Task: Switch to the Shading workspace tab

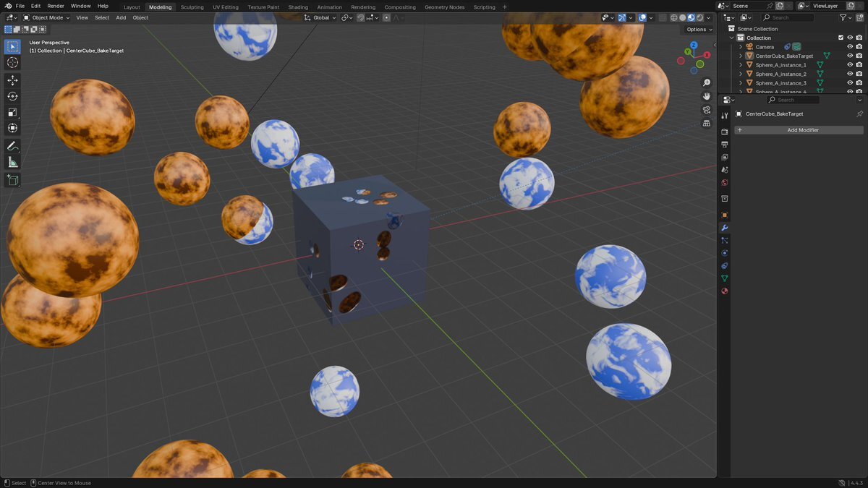Action: (x=298, y=7)
